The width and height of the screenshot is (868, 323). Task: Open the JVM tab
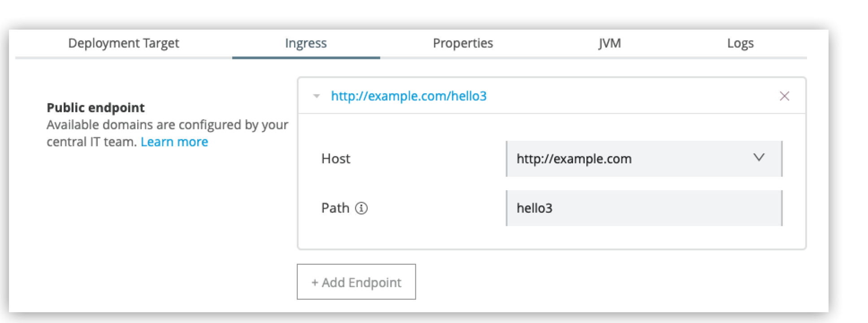[x=609, y=43]
